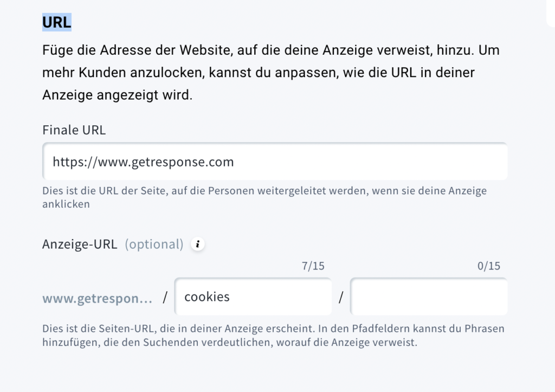The height and width of the screenshot is (392, 555).
Task: Click the 0/15 character counter
Action: (489, 266)
